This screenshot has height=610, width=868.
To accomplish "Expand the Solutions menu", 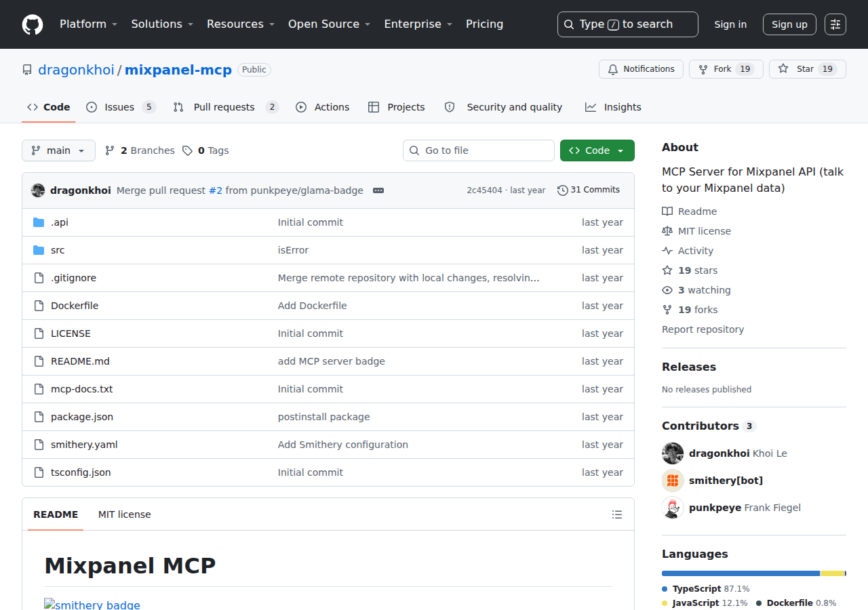I will 162,24.
